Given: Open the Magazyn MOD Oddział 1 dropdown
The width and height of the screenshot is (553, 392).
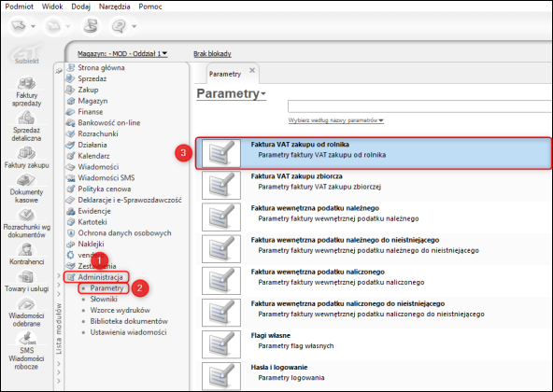Looking at the screenshot, I should (x=122, y=53).
